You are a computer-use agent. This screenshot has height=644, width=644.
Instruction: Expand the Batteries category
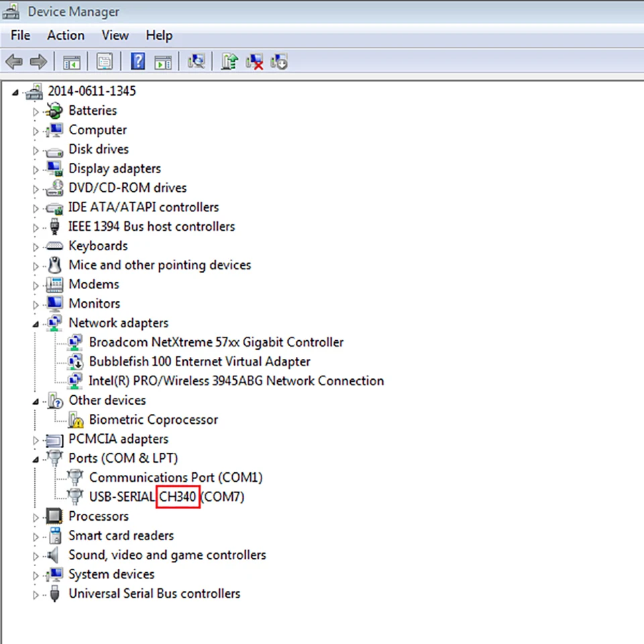[36, 111]
